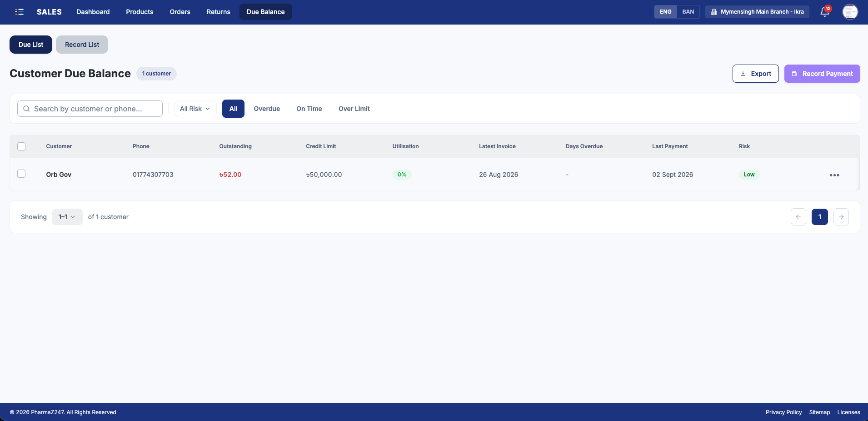Filter by Overdue
The image size is (868, 421).
coord(267,109)
